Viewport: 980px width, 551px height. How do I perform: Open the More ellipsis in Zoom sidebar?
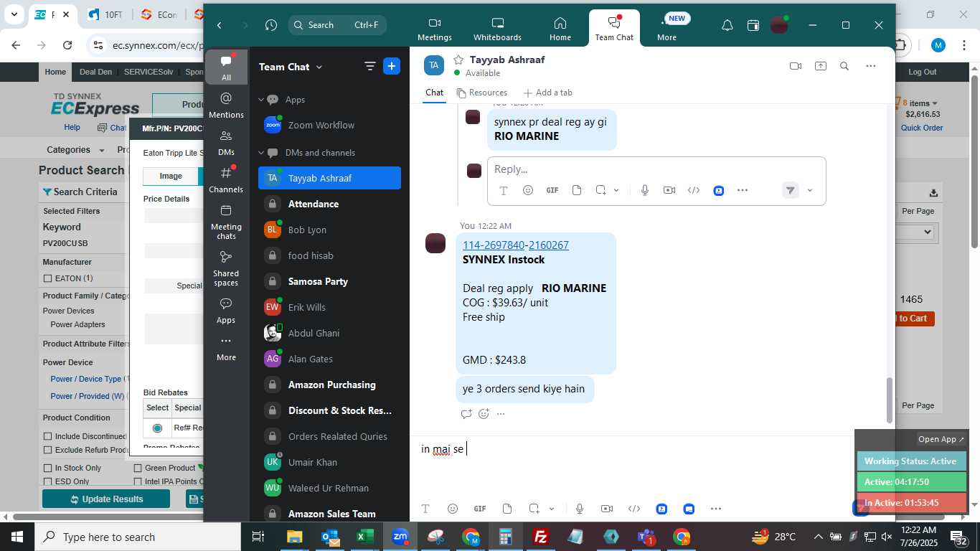[226, 348]
